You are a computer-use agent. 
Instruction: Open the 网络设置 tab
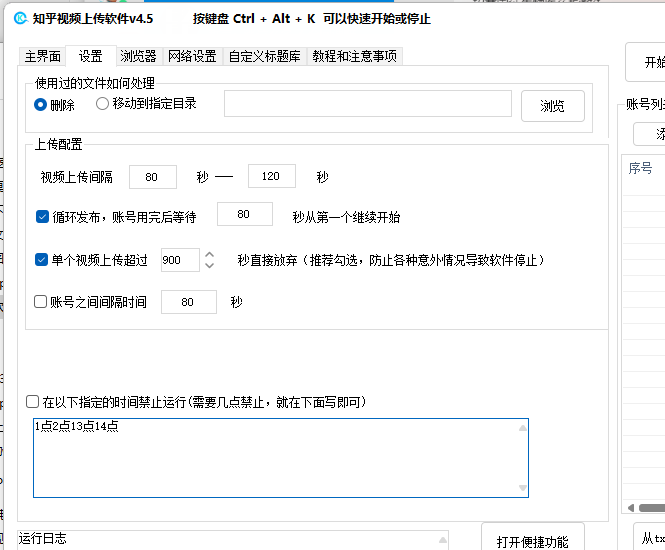click(192, 56)
